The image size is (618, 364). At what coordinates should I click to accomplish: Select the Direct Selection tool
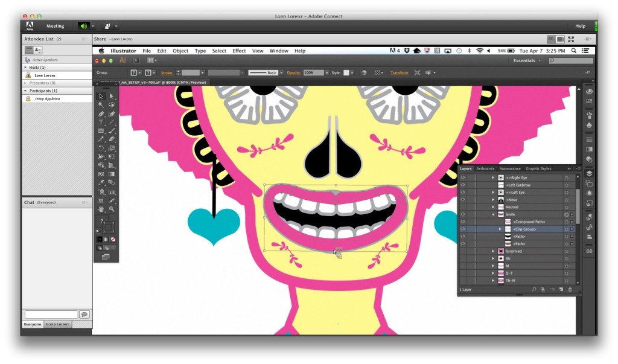tap(112, 96)
